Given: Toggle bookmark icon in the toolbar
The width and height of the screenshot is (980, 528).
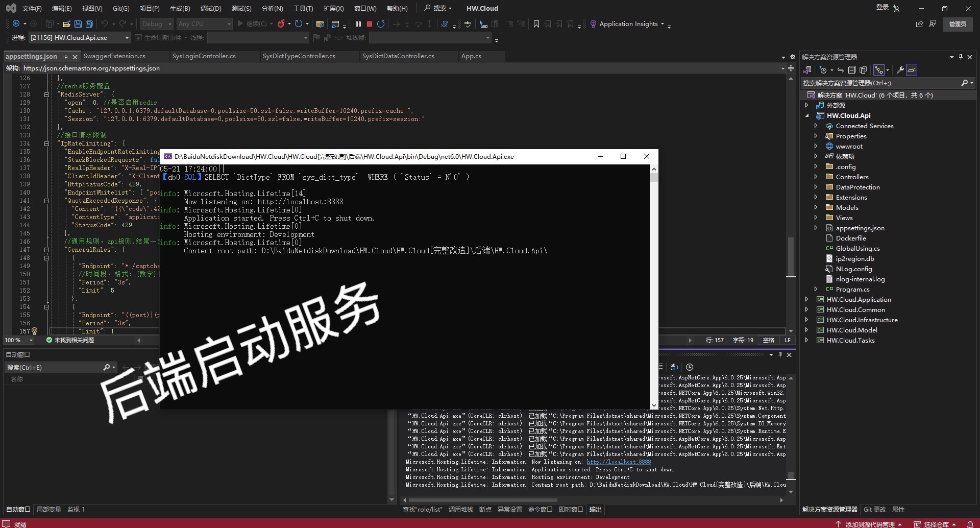Looking at the screenshot, I should (x=536, y=24).
